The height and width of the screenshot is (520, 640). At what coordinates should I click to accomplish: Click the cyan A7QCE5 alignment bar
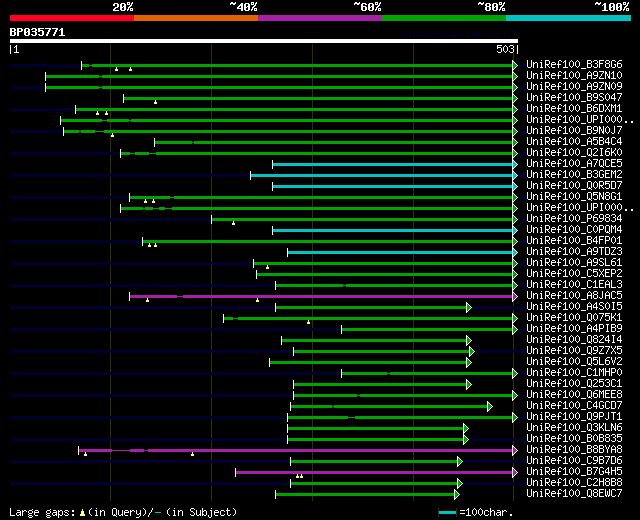coord(393,164)
